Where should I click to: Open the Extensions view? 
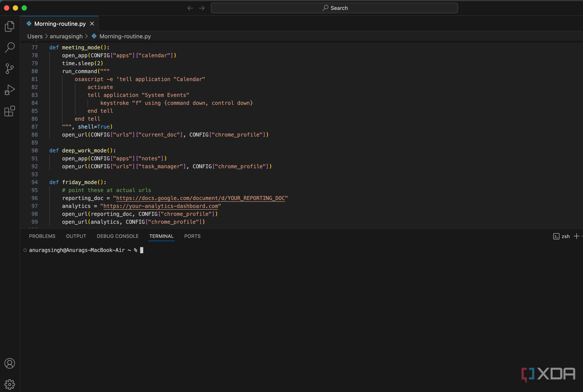9,111
